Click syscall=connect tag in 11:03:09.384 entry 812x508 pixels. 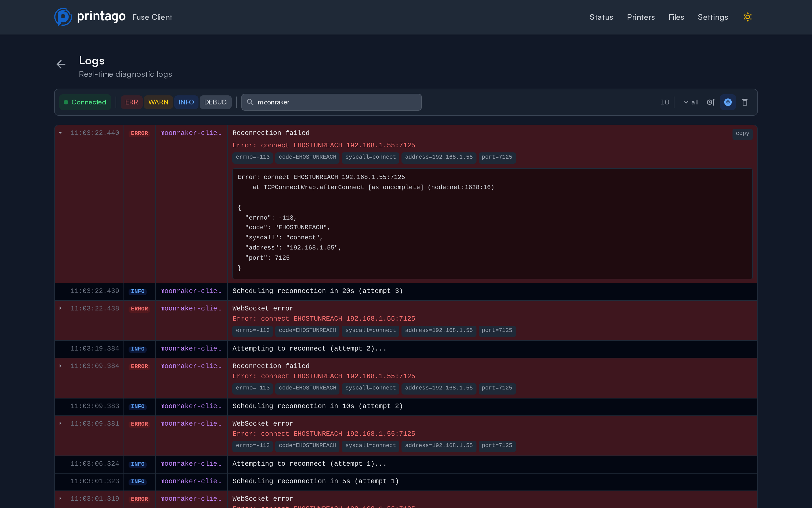tap(370, 388)
